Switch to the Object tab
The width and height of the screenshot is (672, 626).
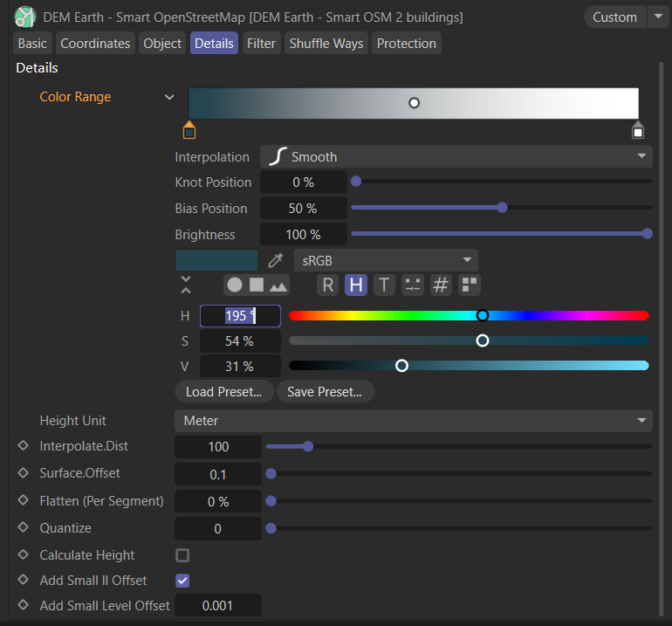click(x=162, y=44)
